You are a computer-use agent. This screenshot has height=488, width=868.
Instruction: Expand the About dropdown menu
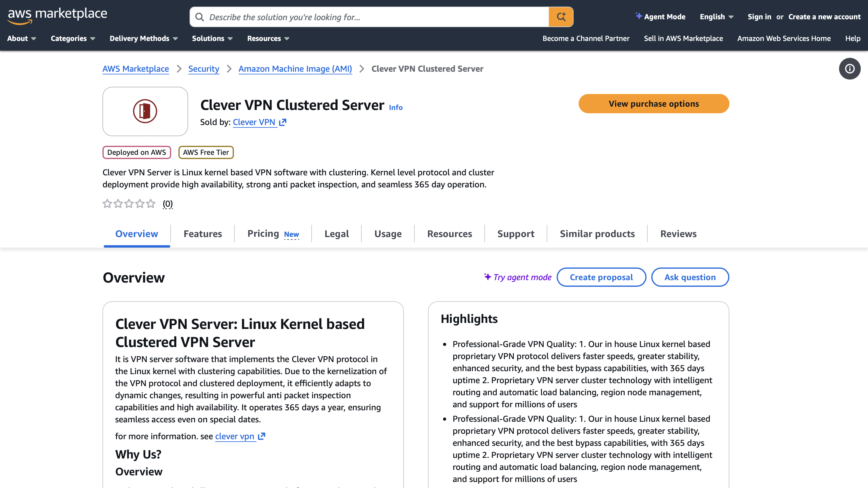[22, 38]
